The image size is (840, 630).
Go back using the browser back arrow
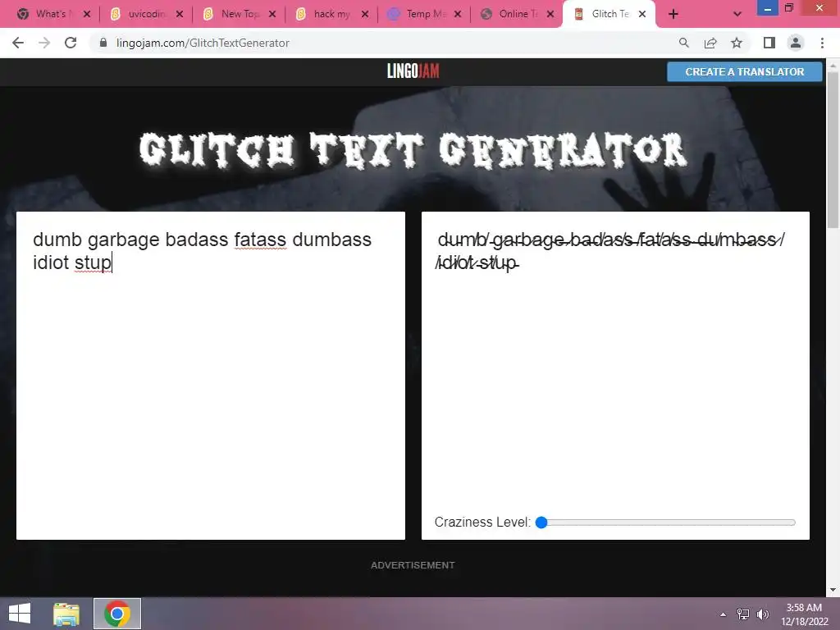(18, 43)
